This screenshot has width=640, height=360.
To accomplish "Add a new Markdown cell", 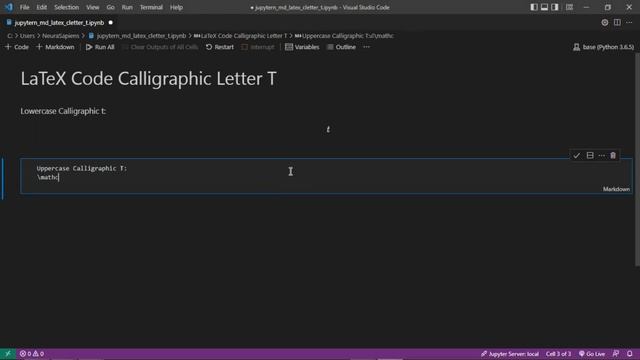I will pos(56,47).
